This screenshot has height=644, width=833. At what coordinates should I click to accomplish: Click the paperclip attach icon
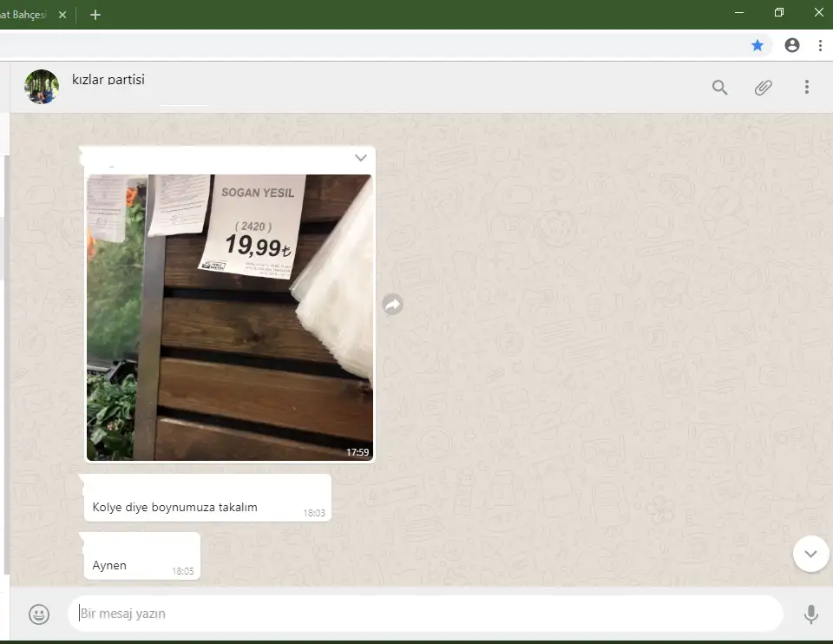(763, 87)
